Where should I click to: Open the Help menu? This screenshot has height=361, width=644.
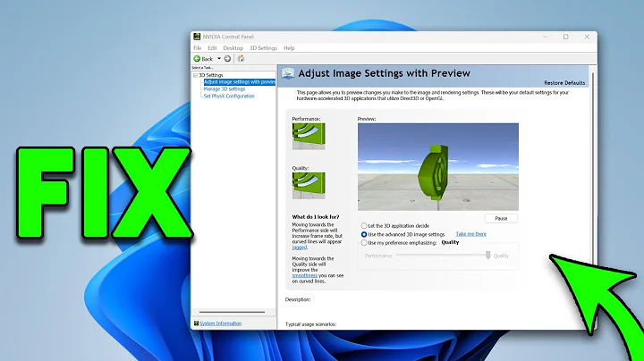click(289, 48)
